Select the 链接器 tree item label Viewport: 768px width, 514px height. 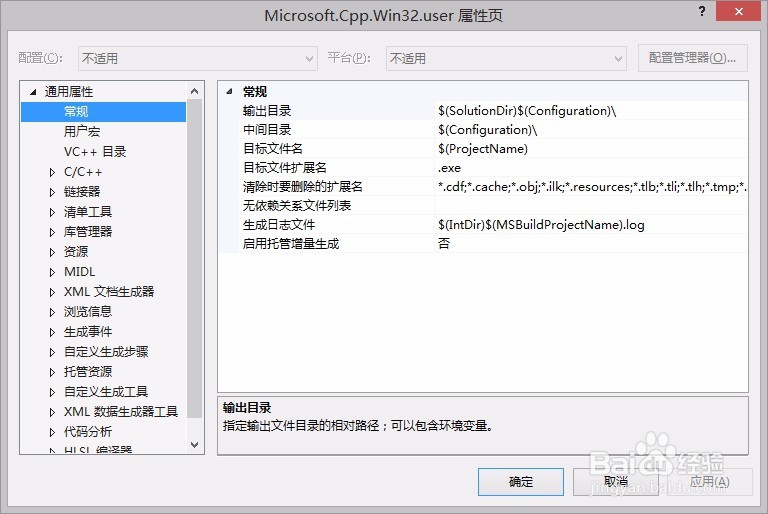[x=82, y=192]
